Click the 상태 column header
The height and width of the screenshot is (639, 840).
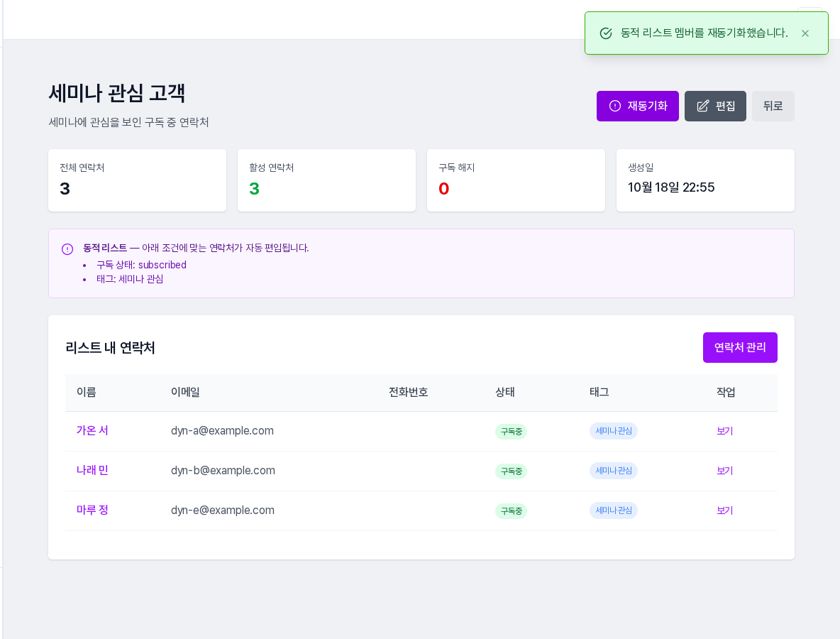coord(504,393)
